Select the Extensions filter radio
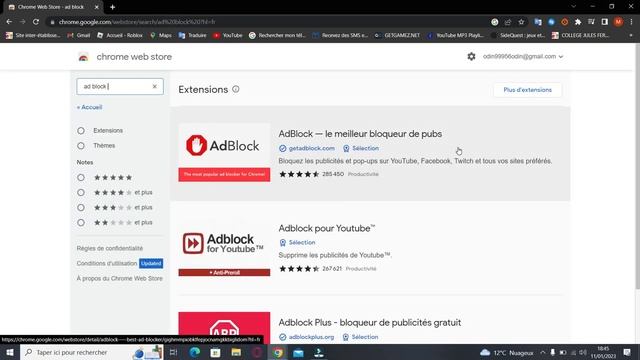The height and width of the screenshot is (360, 640). pos(81,131)
